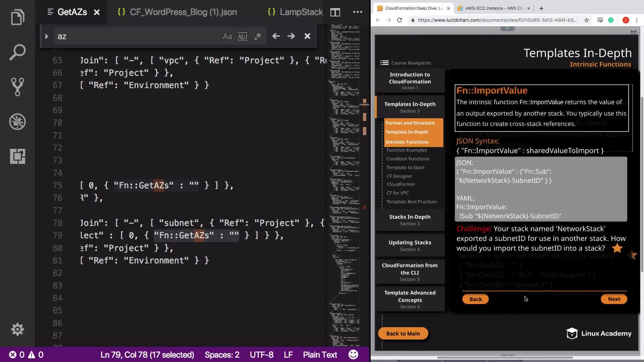Click the split editor icon
This screenshot has height=362, width=644.
point(335,12)
